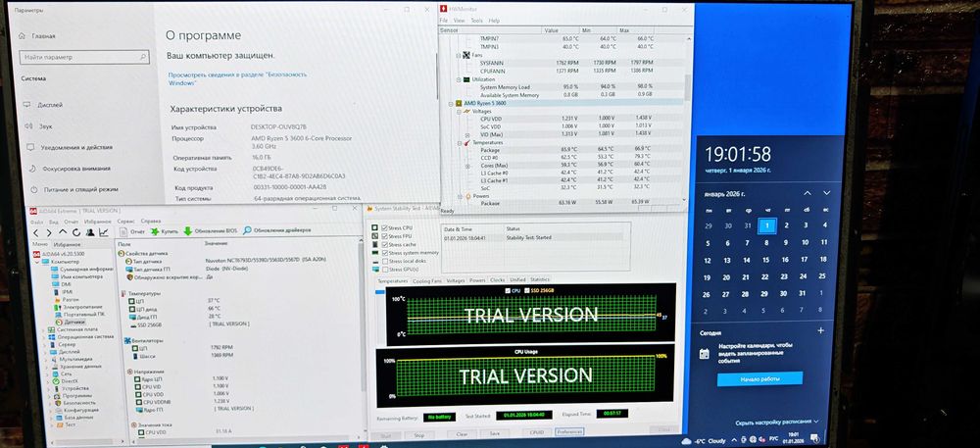Expand VID (Max) row in HWMonitor
Screen dimensions: 980x448
point(466,135)
